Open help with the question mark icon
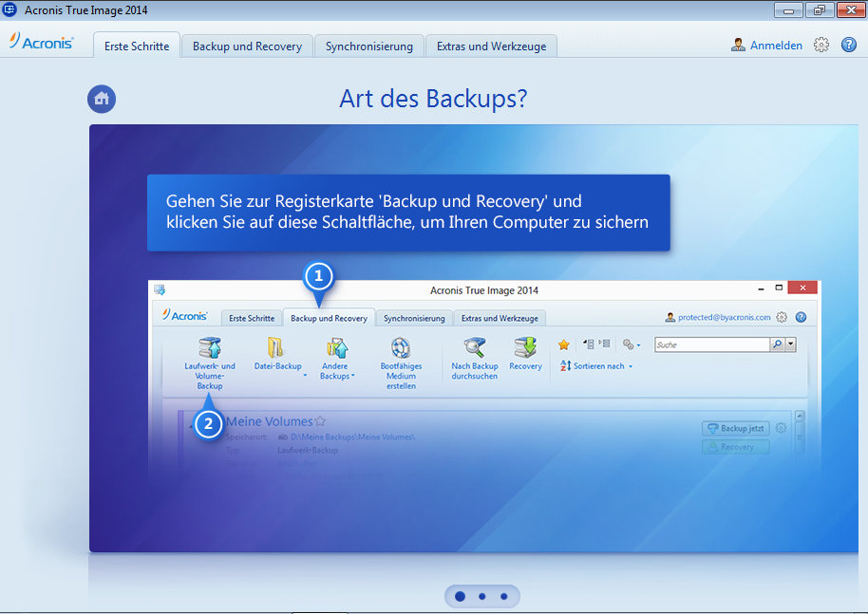Image resolution: width=868 pixels, height=614 pixels. 849,45
